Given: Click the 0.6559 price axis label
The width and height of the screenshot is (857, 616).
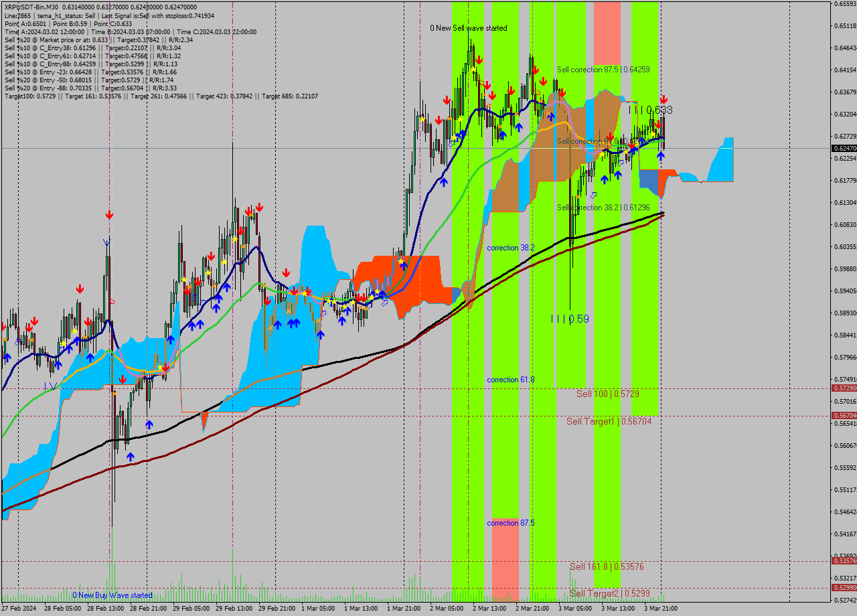Looking at the screenshot, I should coord(845,4).
